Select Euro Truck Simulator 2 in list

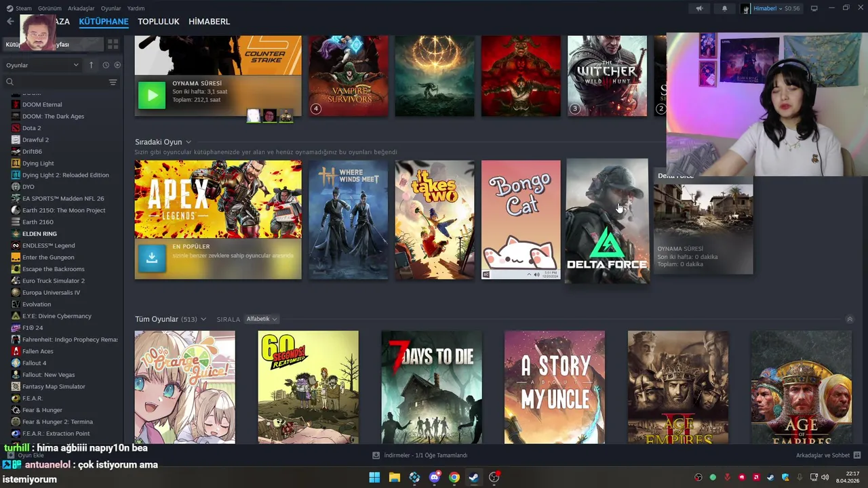[x=54, y=281]
